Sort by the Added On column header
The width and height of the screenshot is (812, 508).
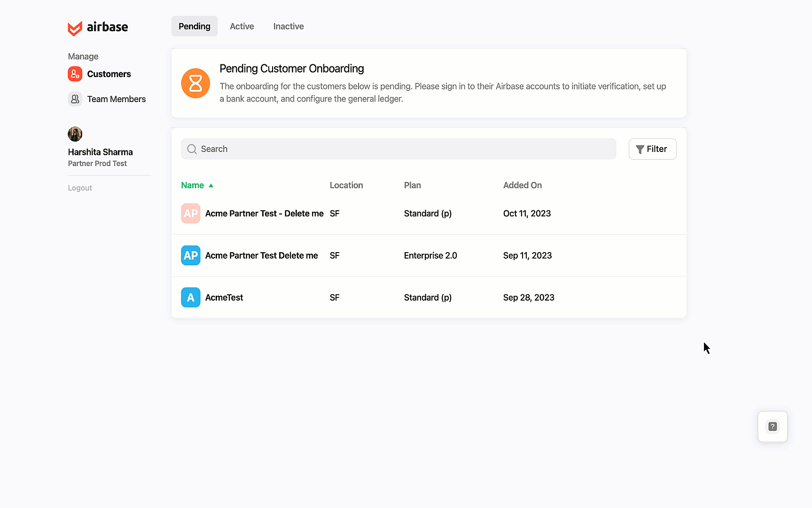click(523, 185)
